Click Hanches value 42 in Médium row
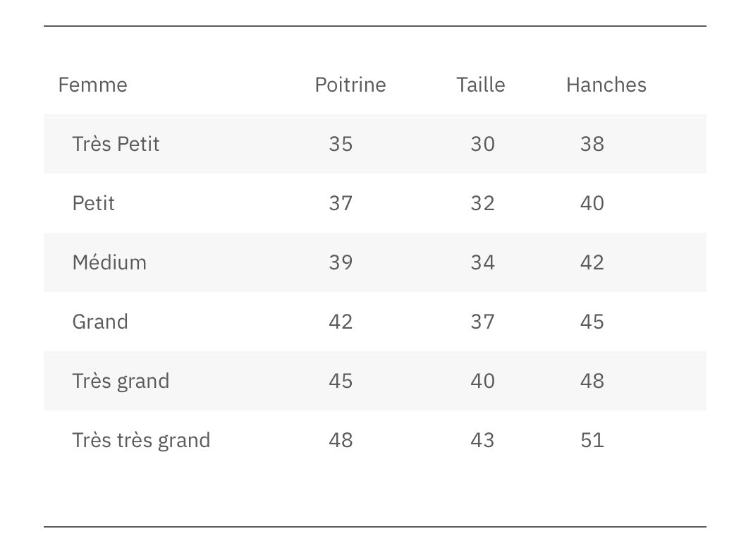 point(592,262)
